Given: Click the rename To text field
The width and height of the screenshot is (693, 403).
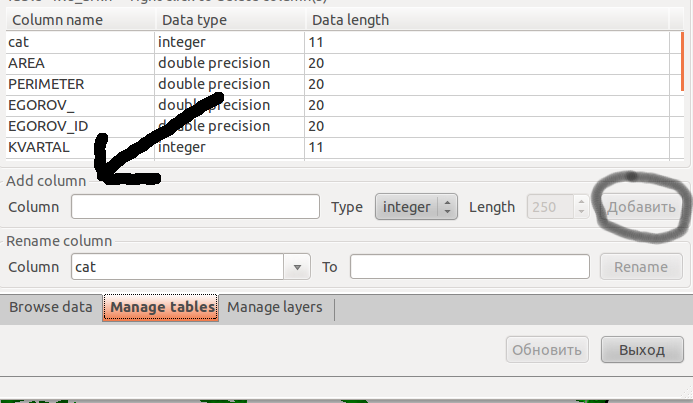Looking at the screenshot, I should point(469,267).
